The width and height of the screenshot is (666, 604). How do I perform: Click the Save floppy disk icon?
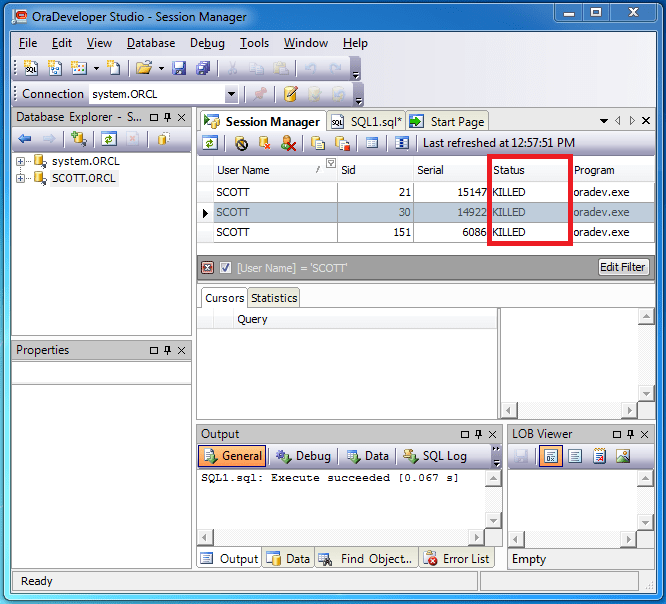pyautogui.click(x=179, y=68)
